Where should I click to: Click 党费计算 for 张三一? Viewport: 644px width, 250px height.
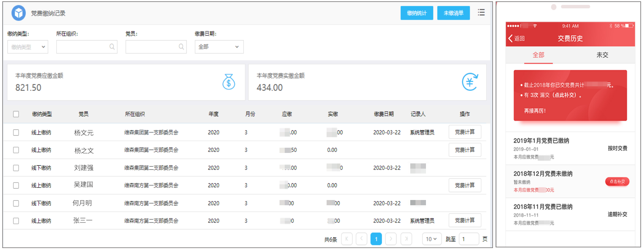tap(465, 221)
